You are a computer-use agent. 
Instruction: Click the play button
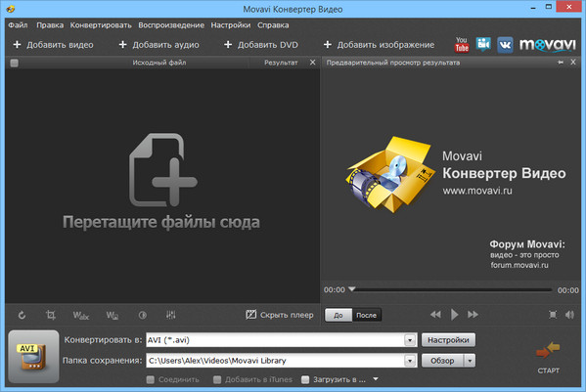point(455,315)
